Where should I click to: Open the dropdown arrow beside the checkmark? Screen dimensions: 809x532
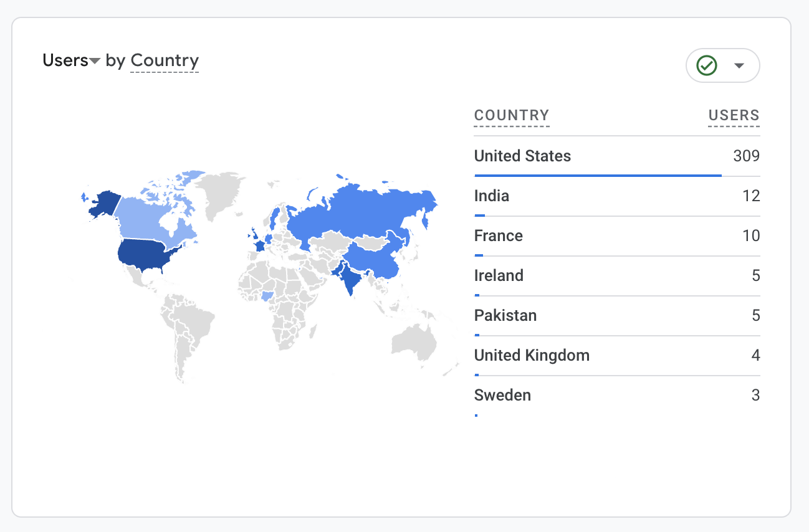(x=739, y=65)
